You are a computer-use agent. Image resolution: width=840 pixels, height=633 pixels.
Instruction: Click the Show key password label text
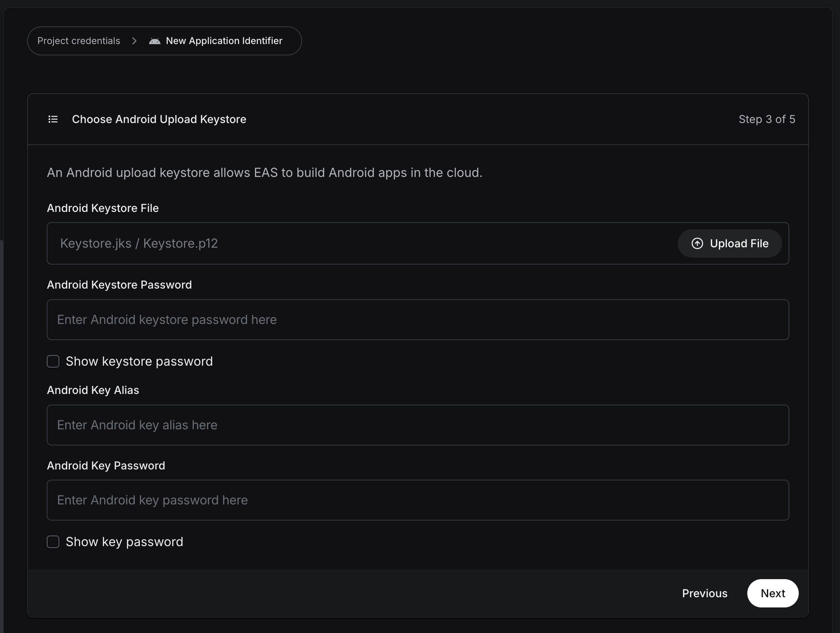point(124,542)
